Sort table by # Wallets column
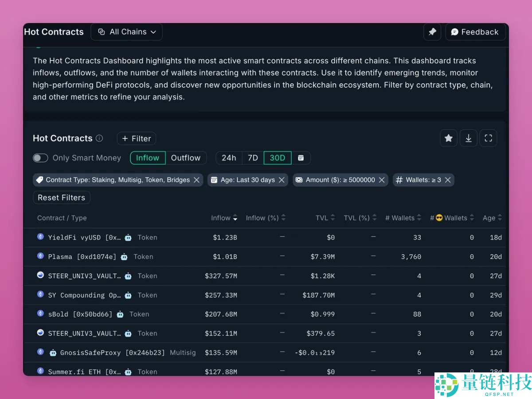The image size is (532, 399). pyautogui.click(x=403, y=218)
